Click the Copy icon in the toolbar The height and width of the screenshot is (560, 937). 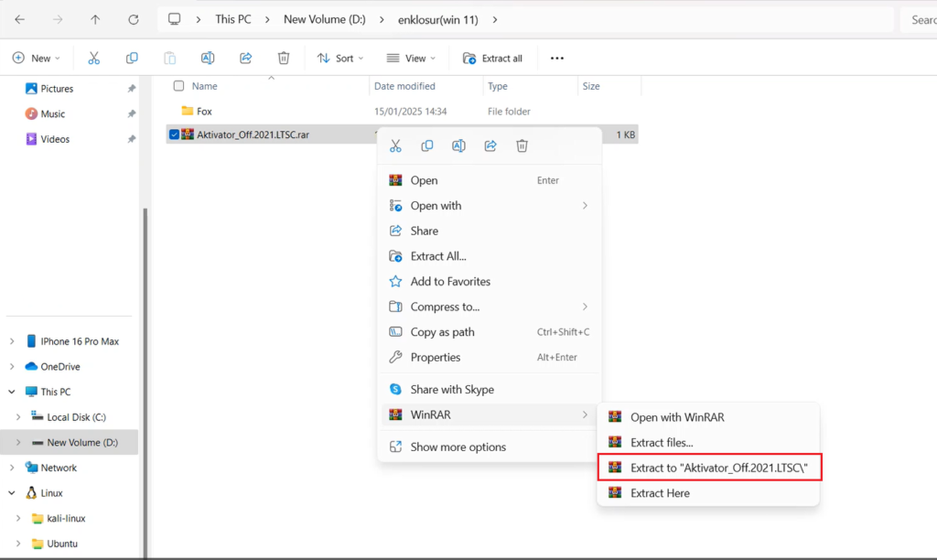(x=132, y=58)
